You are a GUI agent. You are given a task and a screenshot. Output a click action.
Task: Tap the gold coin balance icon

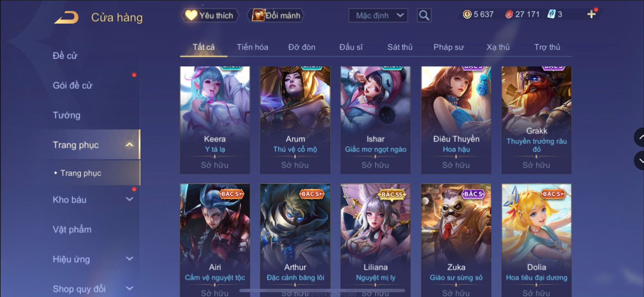(x=467, y=14)
